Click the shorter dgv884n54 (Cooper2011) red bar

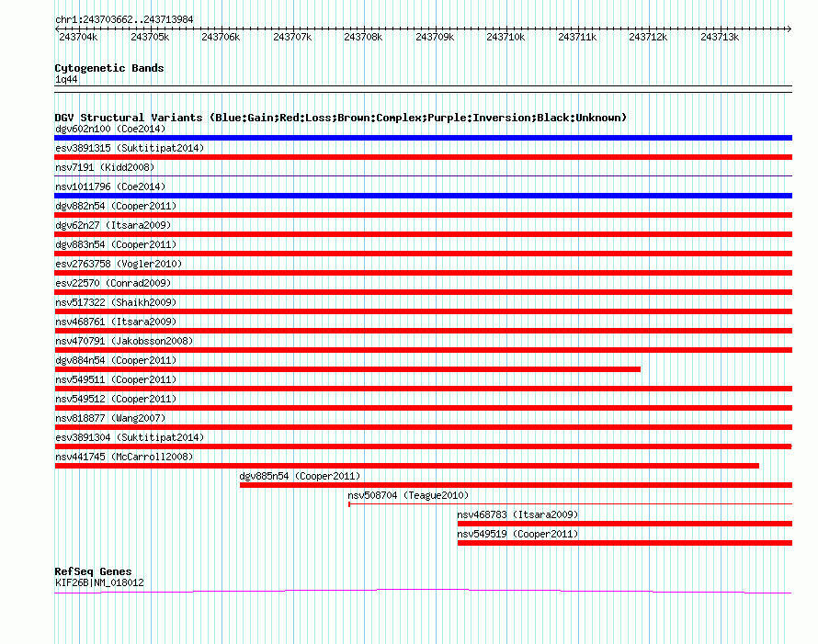[347, 369]
